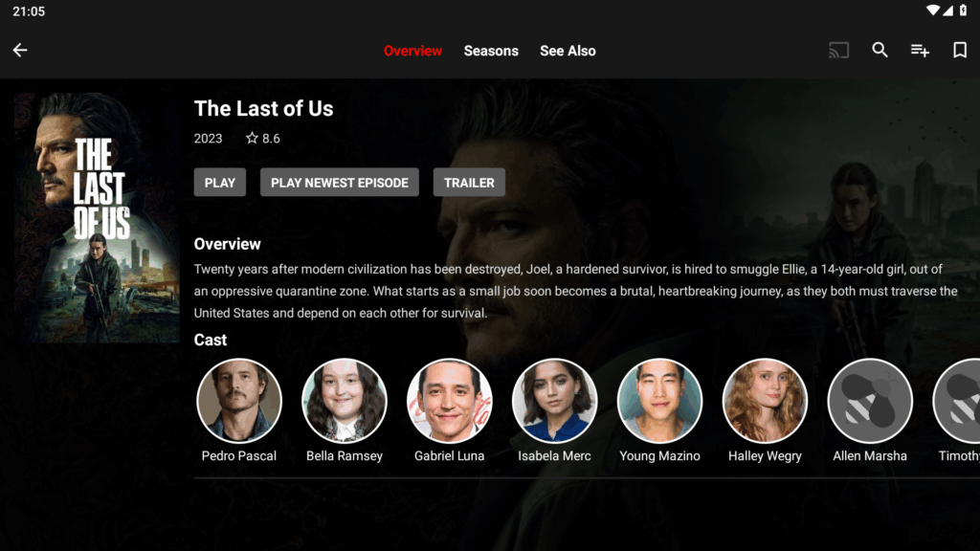Image resolution: width=980 pixels, height=551 pixels.
Task: View Bella Ramsey's cast photo
Action: pos(345,401)
